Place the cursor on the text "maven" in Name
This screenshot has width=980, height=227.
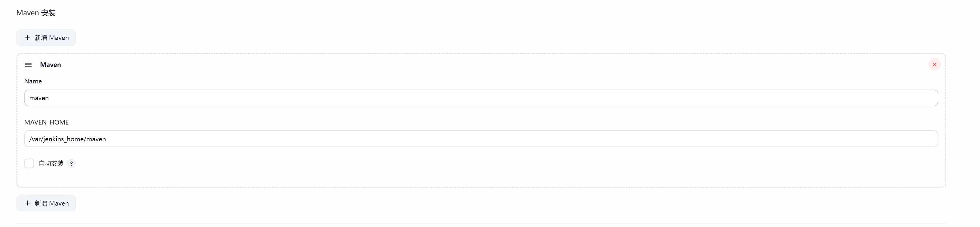pos(39,98)
